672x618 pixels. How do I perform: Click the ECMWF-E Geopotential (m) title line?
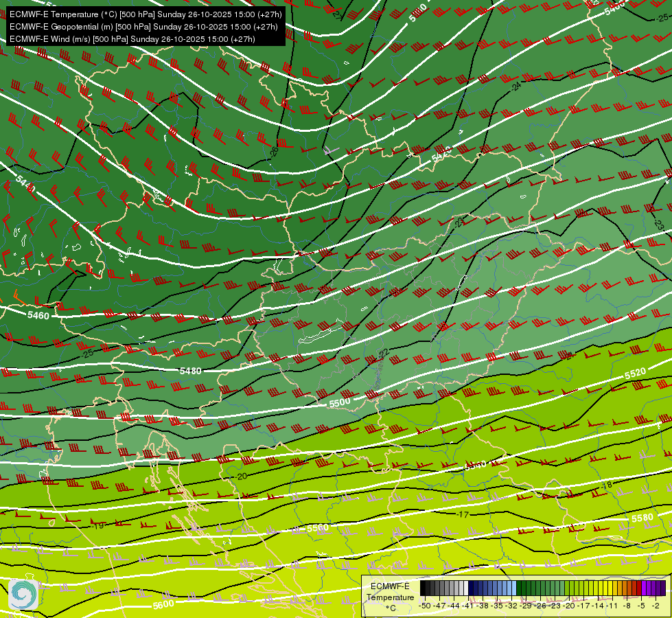(143, 27)
